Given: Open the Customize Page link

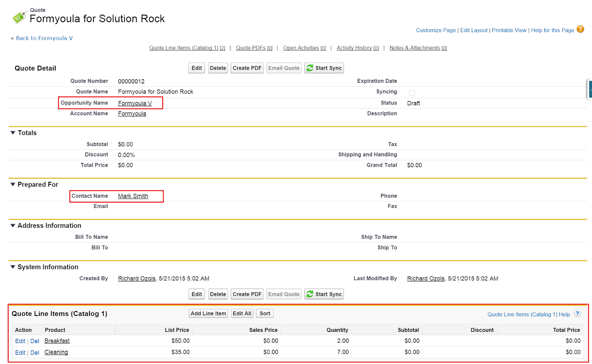Looking at the screenshot, I should [436, 30].
